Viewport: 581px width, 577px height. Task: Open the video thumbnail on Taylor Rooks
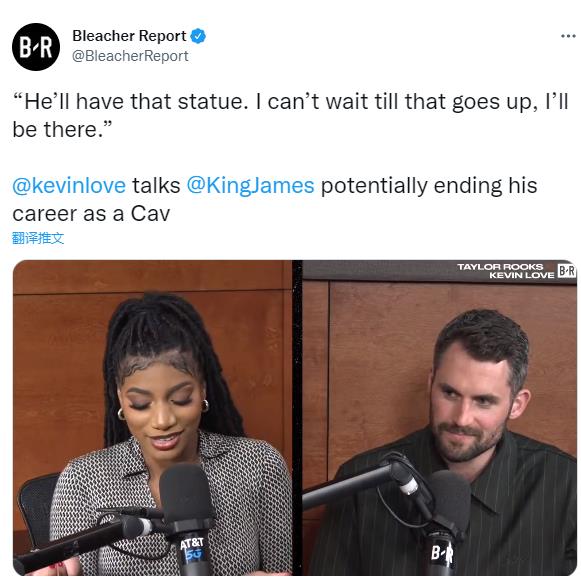[x=152, y=418]
